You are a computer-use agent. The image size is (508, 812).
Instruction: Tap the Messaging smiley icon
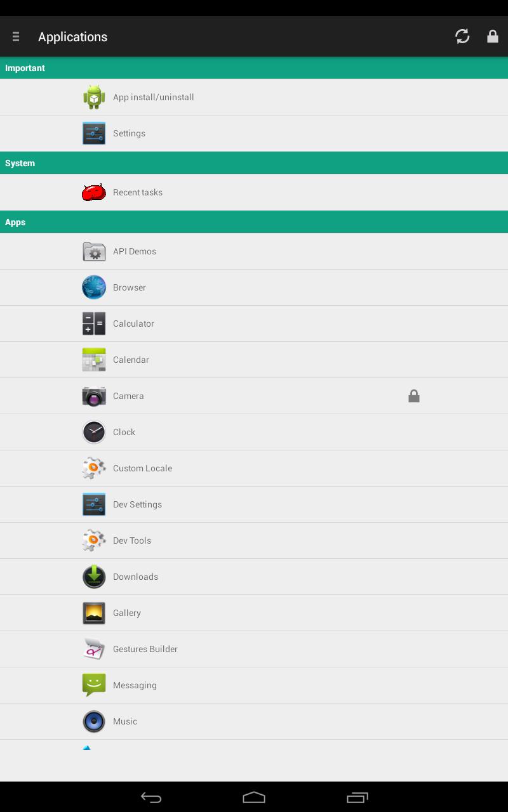[x=94, y=685]
